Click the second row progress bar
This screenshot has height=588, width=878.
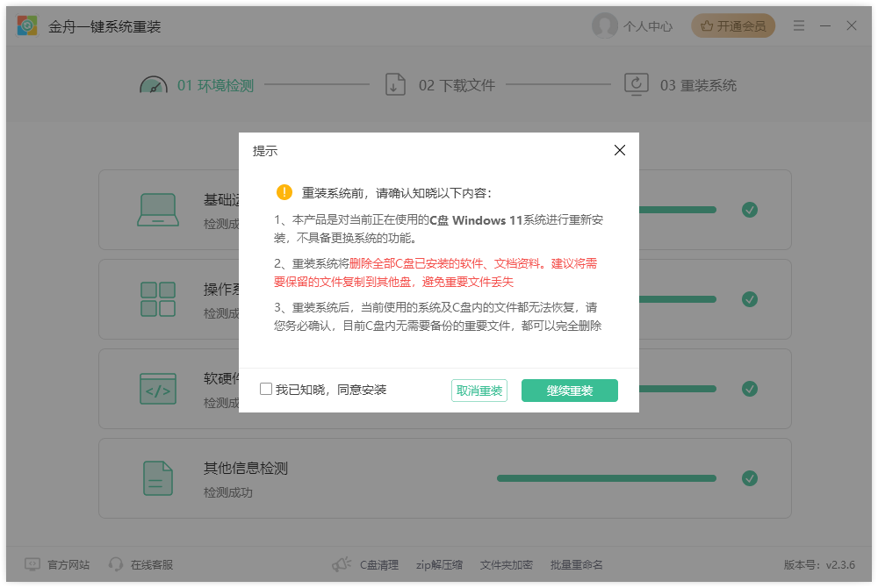pos(678,299)
